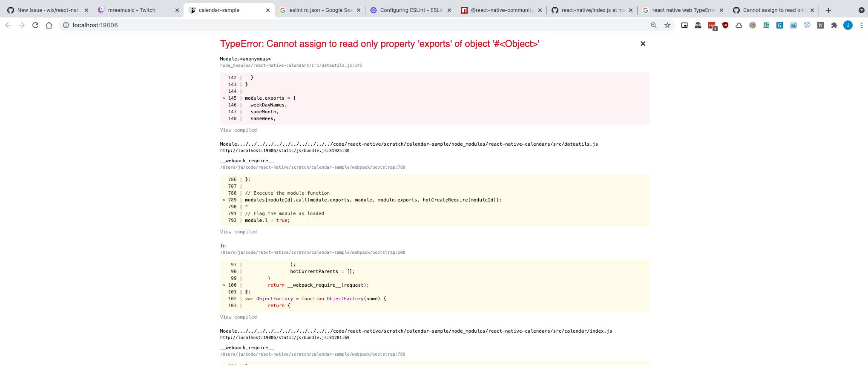Go back using the browser back arrow
The height and width of the screenshot is (365, 868).
coord(8,25)
